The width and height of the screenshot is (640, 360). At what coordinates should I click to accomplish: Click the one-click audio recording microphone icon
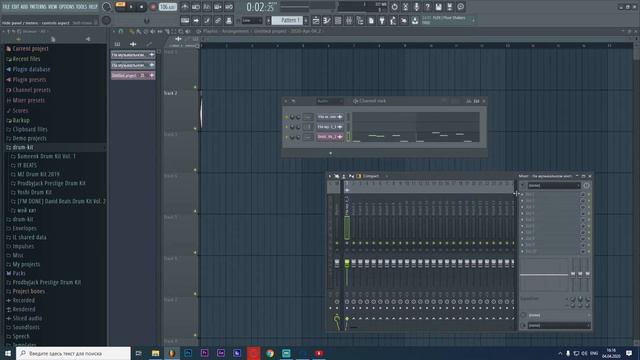click(416, 7)
